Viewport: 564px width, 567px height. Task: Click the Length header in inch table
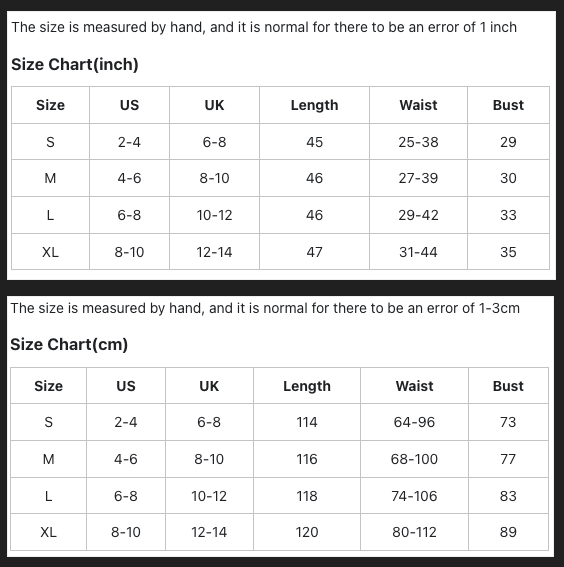click(315, 105)
